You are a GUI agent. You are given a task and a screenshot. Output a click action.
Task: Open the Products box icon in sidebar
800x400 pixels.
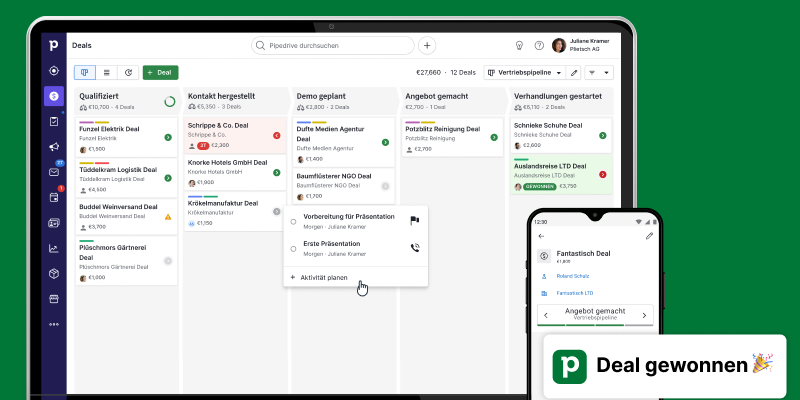[x=54, y=273]
